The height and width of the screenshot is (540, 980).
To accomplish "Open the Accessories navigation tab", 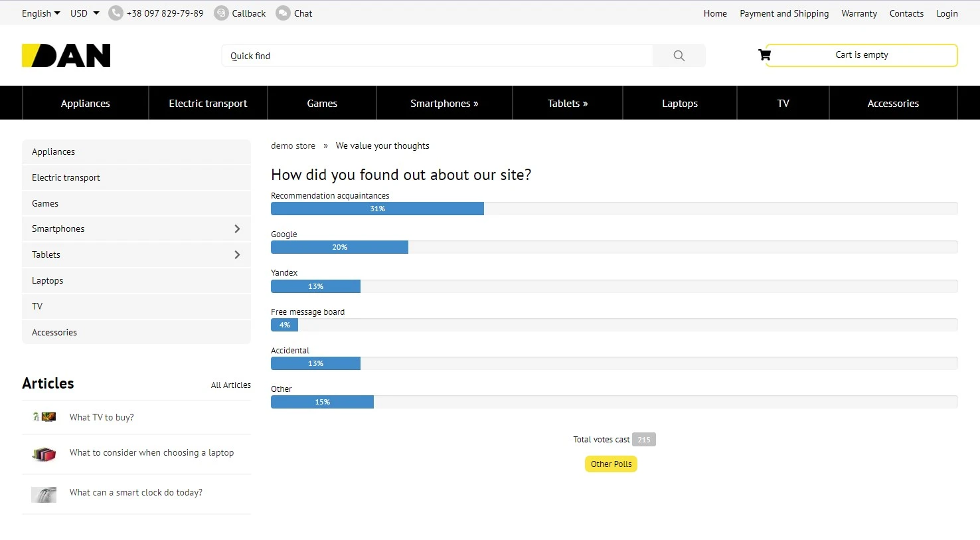I will 893,103.
